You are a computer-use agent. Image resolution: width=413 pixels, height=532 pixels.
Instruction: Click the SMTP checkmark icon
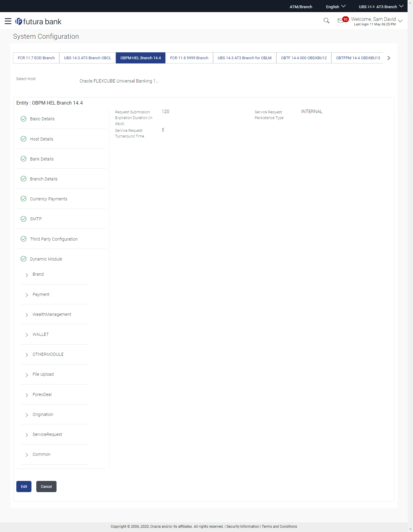tap(24, 219)
